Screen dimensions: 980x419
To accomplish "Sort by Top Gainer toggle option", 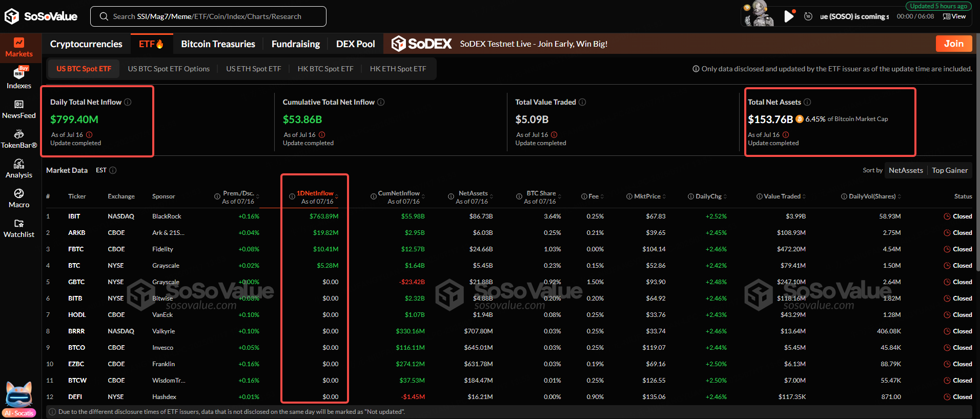I will tap(950, 170).
